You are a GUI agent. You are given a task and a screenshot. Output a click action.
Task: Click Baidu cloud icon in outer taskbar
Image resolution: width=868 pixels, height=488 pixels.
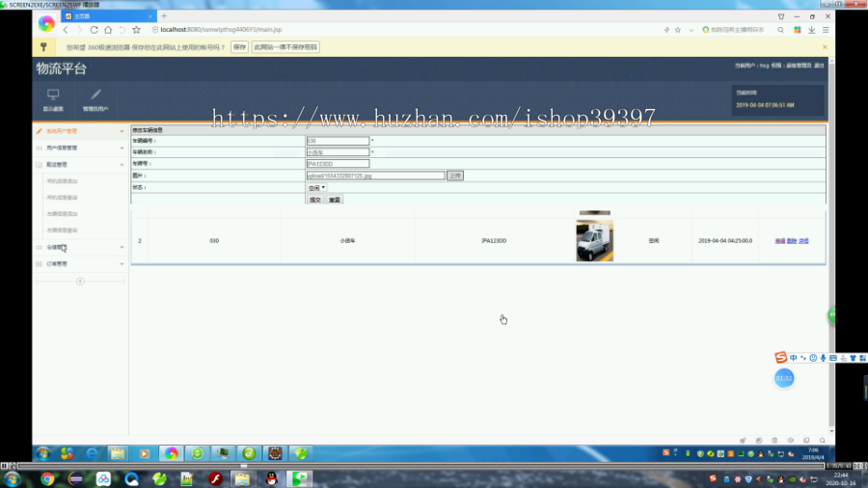103,478
